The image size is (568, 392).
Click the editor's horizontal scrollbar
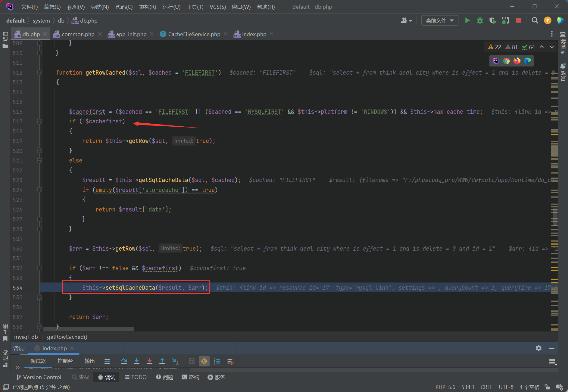click(88, 329)
